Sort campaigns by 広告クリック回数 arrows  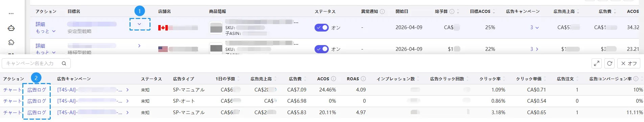click(467, 79)
